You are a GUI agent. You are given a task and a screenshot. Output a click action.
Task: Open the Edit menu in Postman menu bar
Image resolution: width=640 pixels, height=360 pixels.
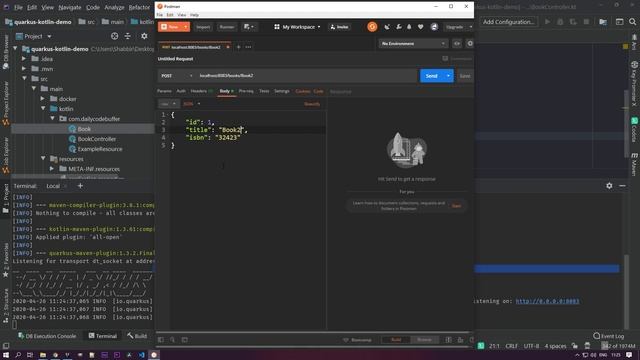coord(170,15)
